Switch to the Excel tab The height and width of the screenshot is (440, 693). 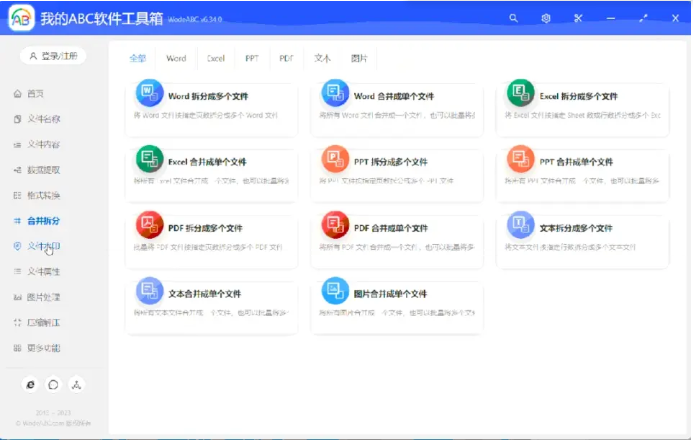tap(216, 58)
